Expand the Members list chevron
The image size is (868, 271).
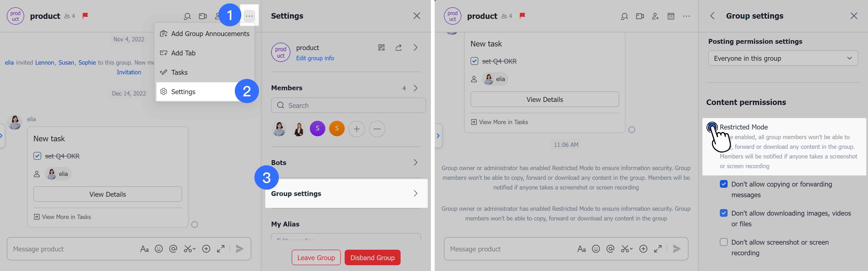pyautogui.click(x=415, y=88)
